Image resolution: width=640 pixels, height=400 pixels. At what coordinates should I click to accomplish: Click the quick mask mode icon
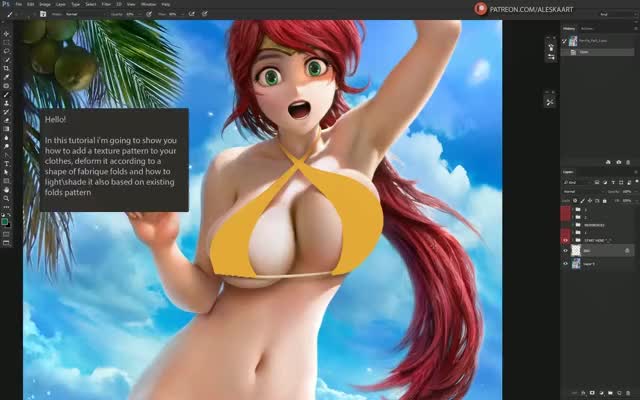6,234
